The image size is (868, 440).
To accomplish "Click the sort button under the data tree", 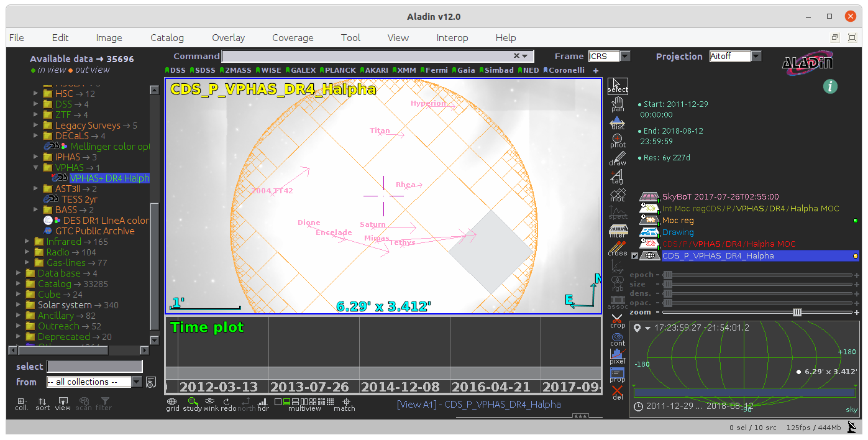I will click(x=42, y=404).
